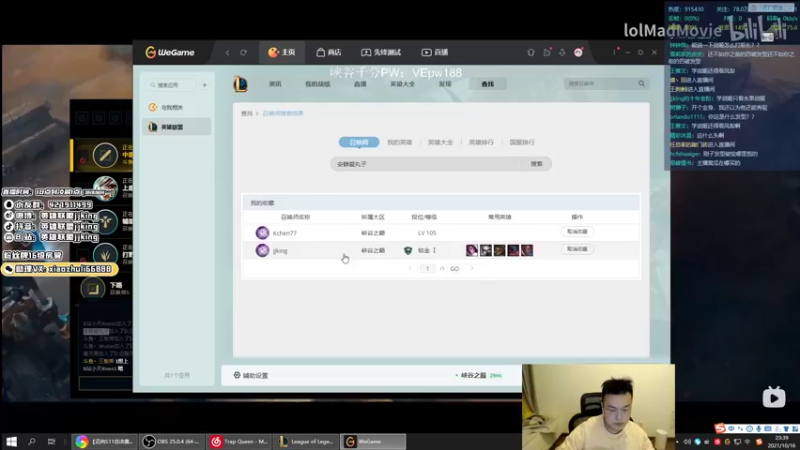Screen dimensions: 800x450
Task: Switch to the League of Legends taskbar window
Action: tap(306, 441)
